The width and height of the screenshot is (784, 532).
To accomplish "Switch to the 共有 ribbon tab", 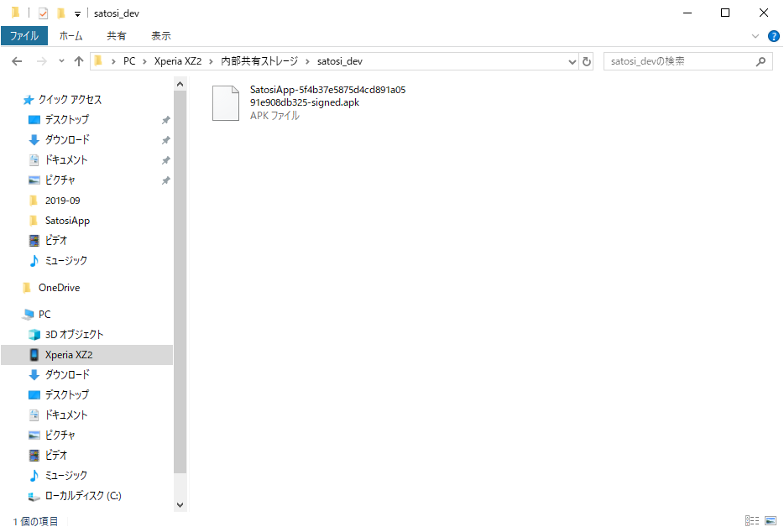I will tap(116, 36).
